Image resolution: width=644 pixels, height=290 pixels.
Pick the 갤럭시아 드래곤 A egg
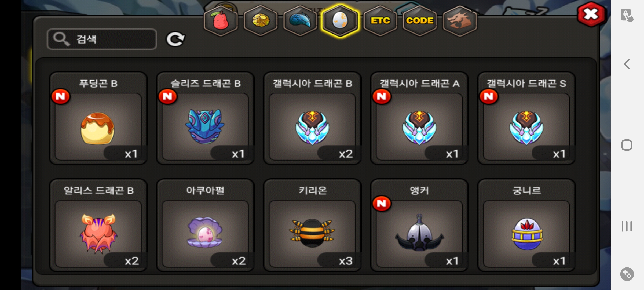419,118
